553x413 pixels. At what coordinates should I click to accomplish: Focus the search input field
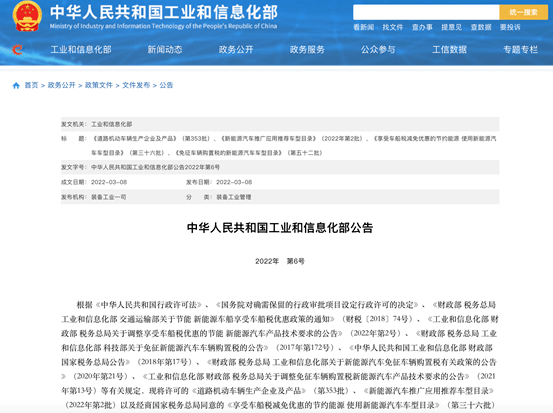coord(426,12)
